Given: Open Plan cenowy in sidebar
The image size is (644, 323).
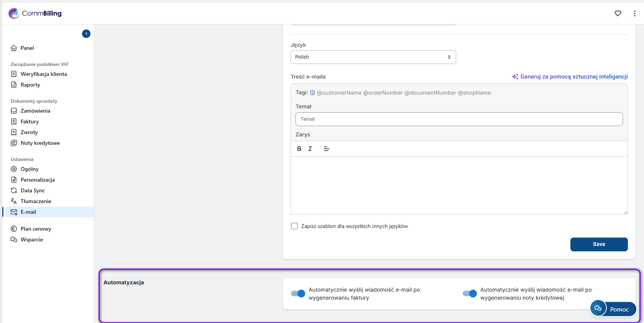Looking at the screenshot, I should click(x=36, y=229).
